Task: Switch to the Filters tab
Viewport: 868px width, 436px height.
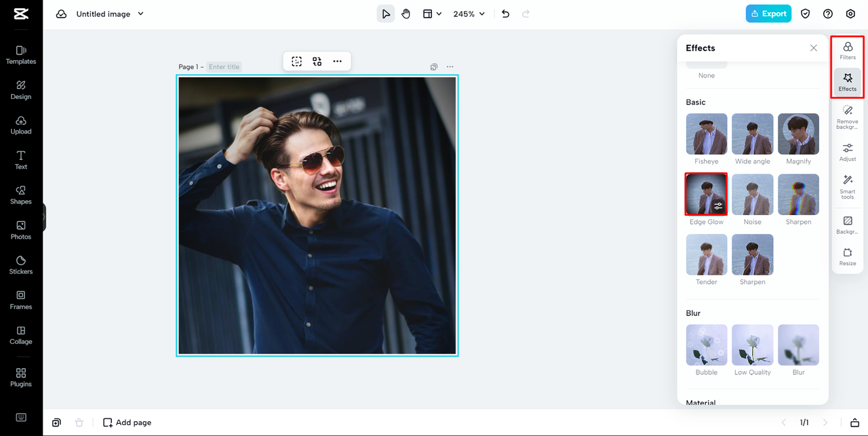Action: click(x=847, y=50)
